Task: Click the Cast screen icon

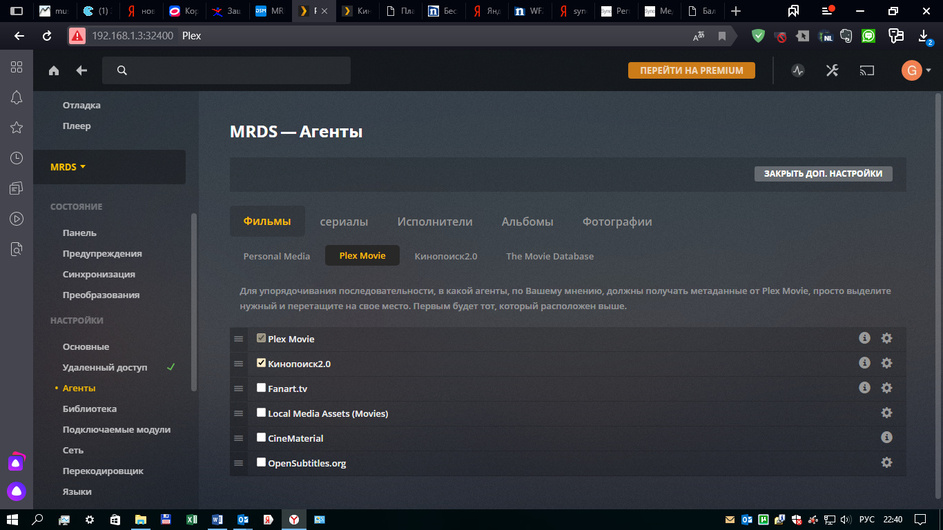Action: point(867,70)
